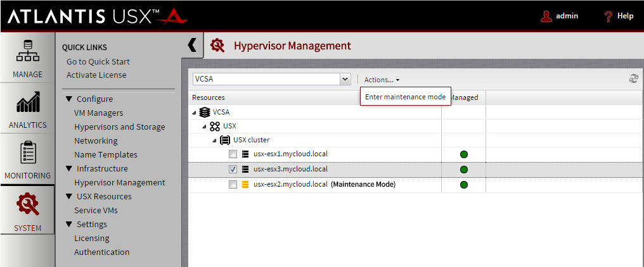
Task: Open Hypervisors and Storage page
Action: point(120,127)
